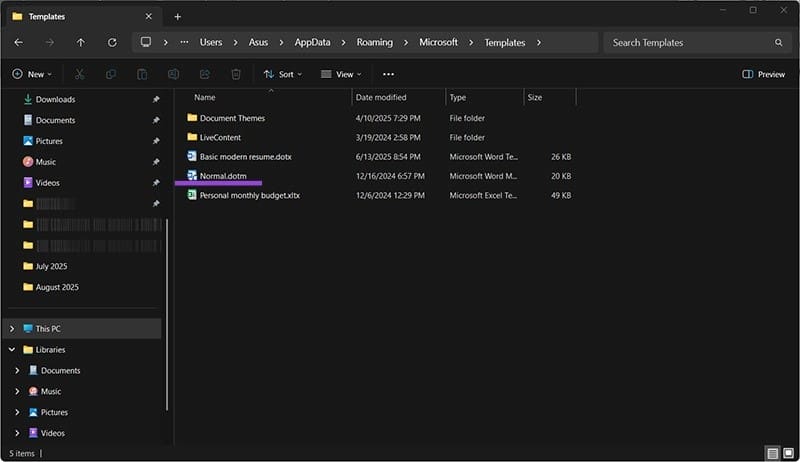The height and width of the screenshot is (462, 800).
Task: Navigate to Roaming in breadcrumb
Action: click(x=374, y=42)
